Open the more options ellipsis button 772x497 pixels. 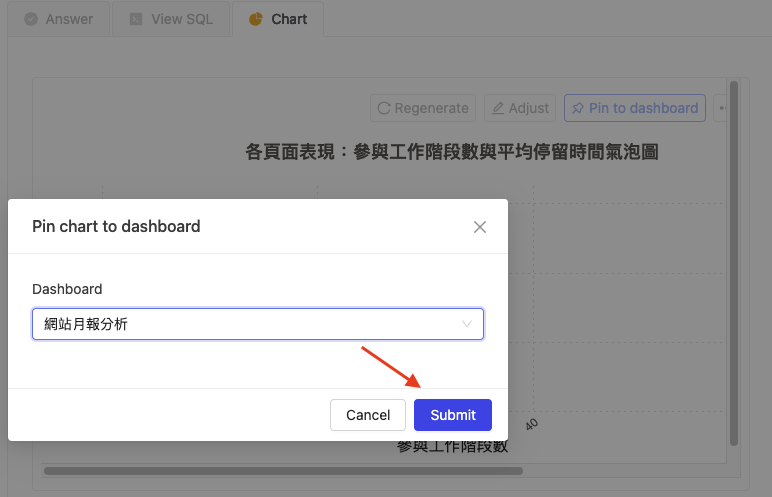(720, 108)
